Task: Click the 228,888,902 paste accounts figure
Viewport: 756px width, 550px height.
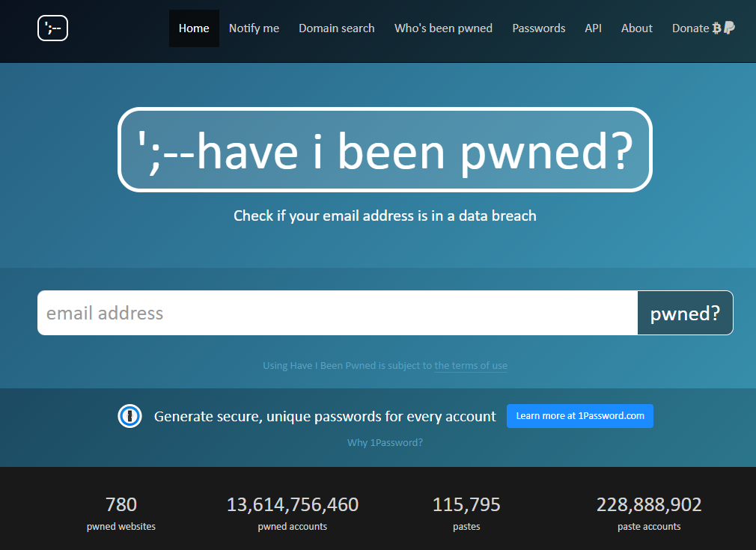Action: [649, 504]
